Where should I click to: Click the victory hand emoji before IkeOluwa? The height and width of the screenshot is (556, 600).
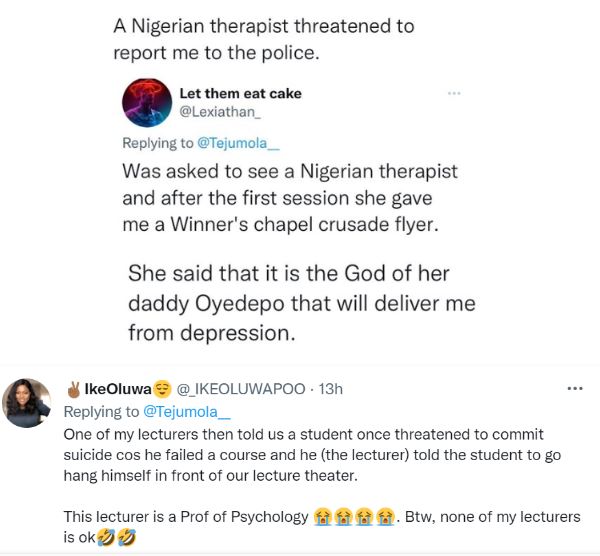coord(72,388)
